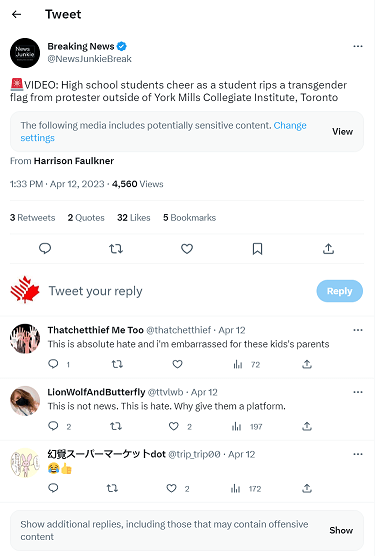Screen dimensions: 375x556
Task: Show additional replies with offensive content
Action: [341, 530]
